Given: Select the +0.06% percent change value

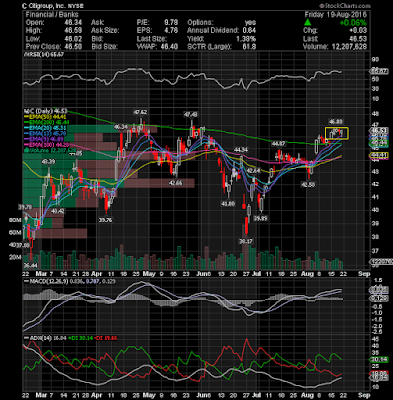Looking at the screenshot, I should coord(353,23).
